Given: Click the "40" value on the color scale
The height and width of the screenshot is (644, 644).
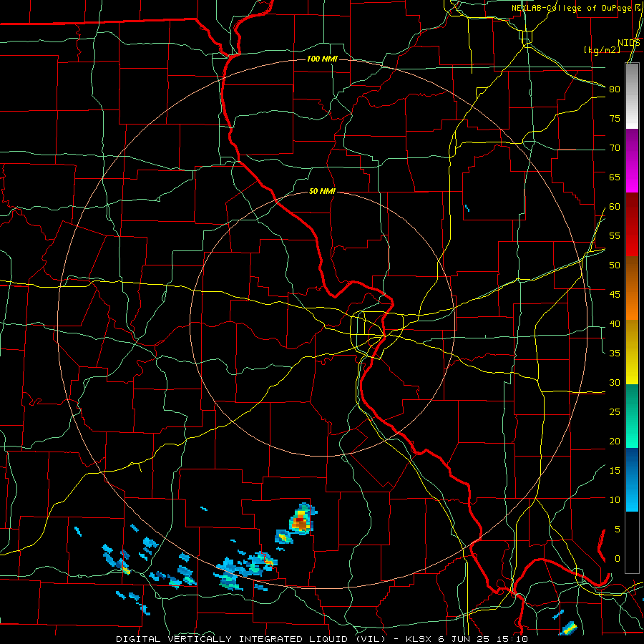Looking at the screenshot, I should [615, 323].
